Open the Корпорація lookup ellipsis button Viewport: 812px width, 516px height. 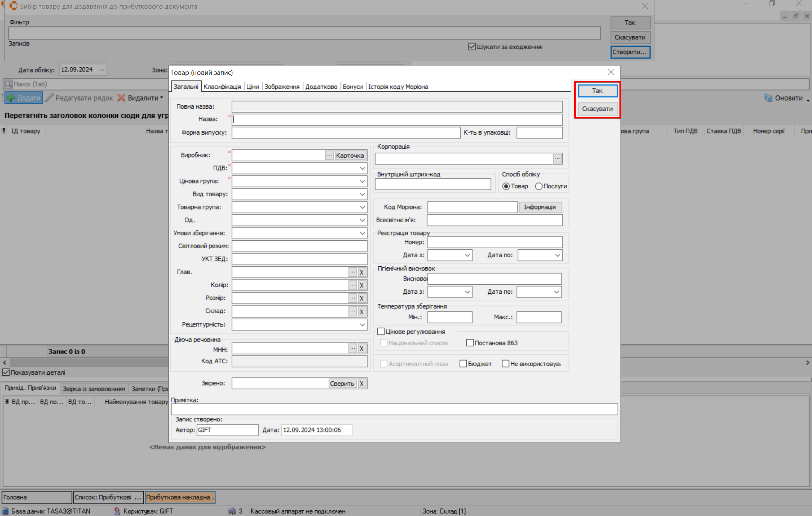coord(557,159)
